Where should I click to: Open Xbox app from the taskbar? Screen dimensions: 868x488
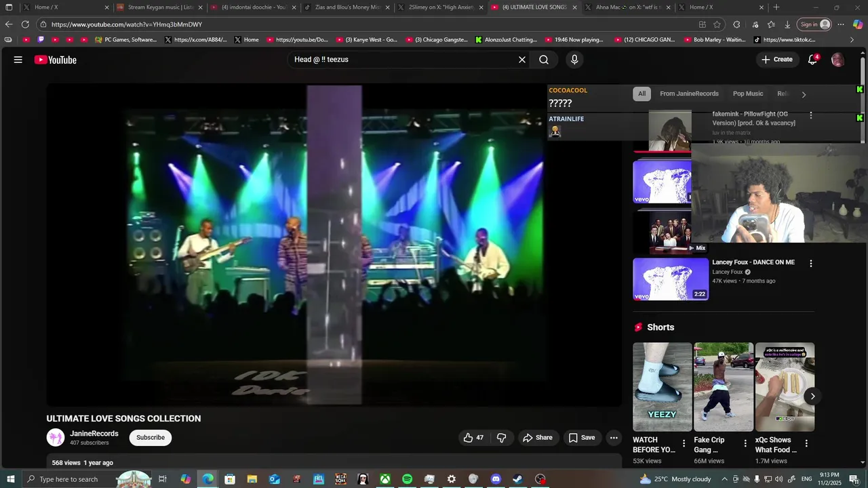[385, 479]
